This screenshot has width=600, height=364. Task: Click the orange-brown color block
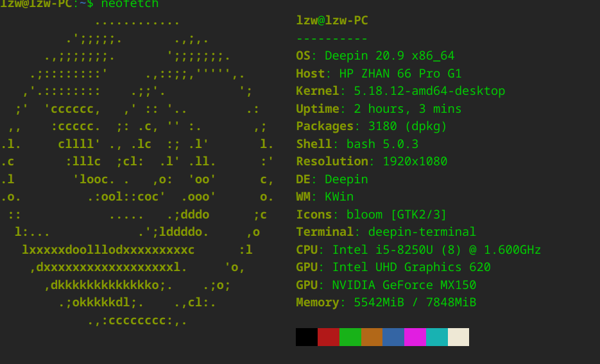coord(372,337)
